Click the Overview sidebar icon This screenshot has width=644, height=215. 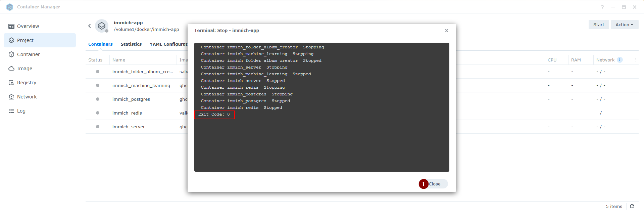click(11, 26)
